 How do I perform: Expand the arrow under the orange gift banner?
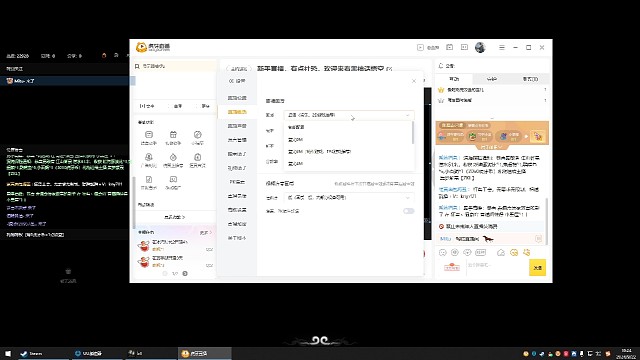pos(491,147)
